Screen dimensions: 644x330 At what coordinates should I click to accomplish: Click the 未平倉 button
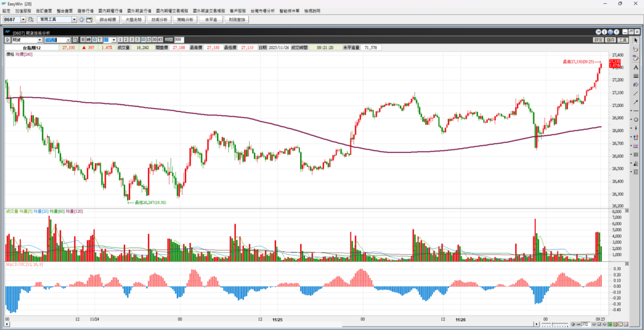click(211, 20)
